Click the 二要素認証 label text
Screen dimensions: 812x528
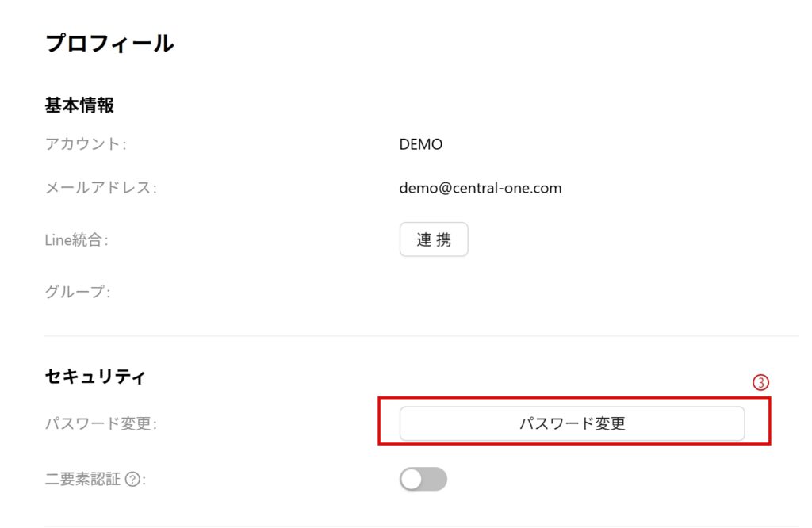tap(83, 479)
